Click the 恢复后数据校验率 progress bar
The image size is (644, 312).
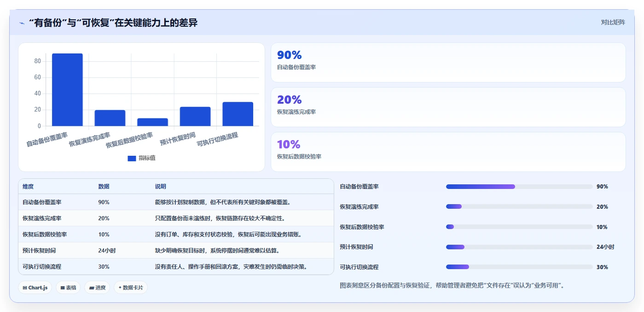(x=519, y=227)
